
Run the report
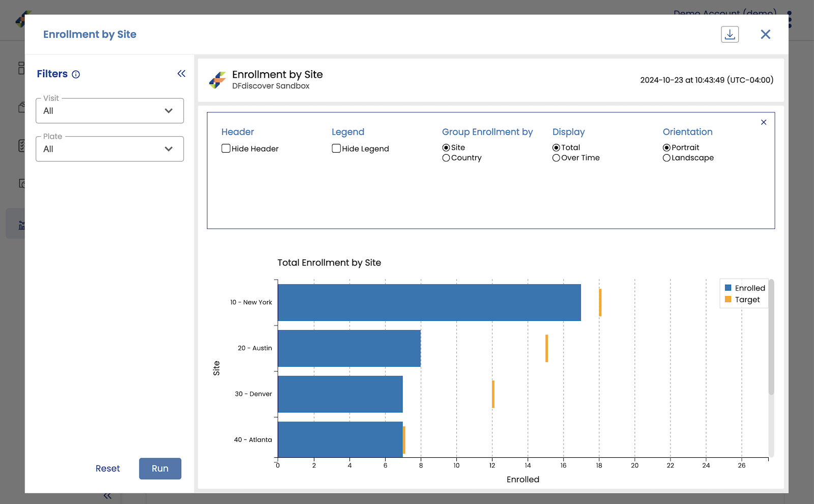160,468
